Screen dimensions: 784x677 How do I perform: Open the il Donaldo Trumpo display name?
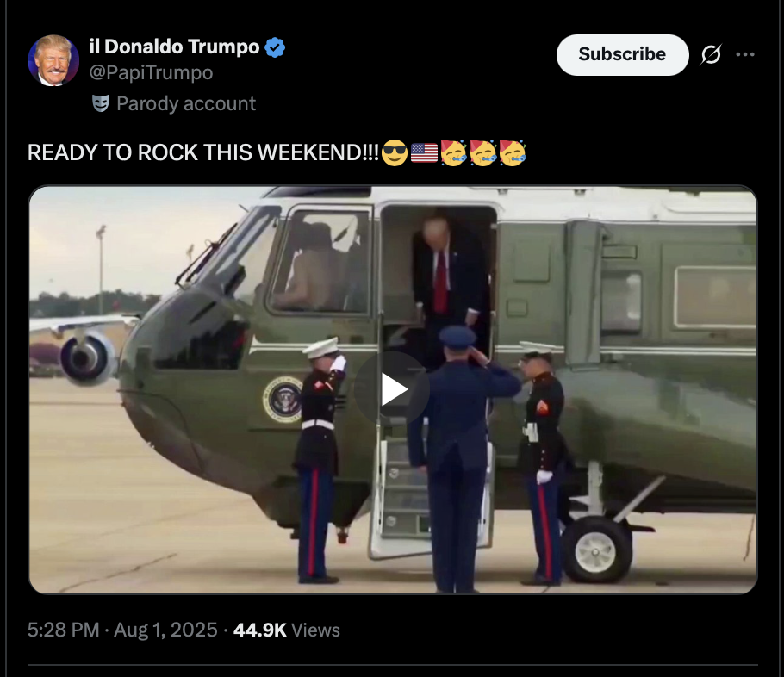pos(175,47)
